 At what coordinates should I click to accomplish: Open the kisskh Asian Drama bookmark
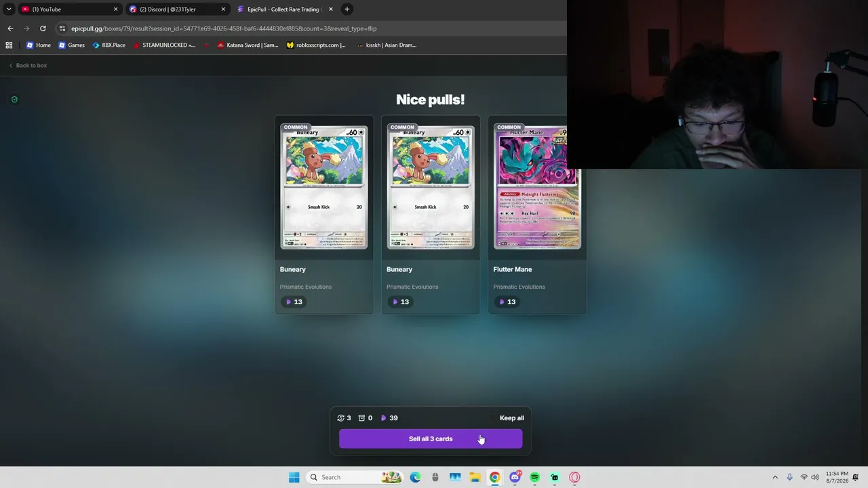point(387,45)
